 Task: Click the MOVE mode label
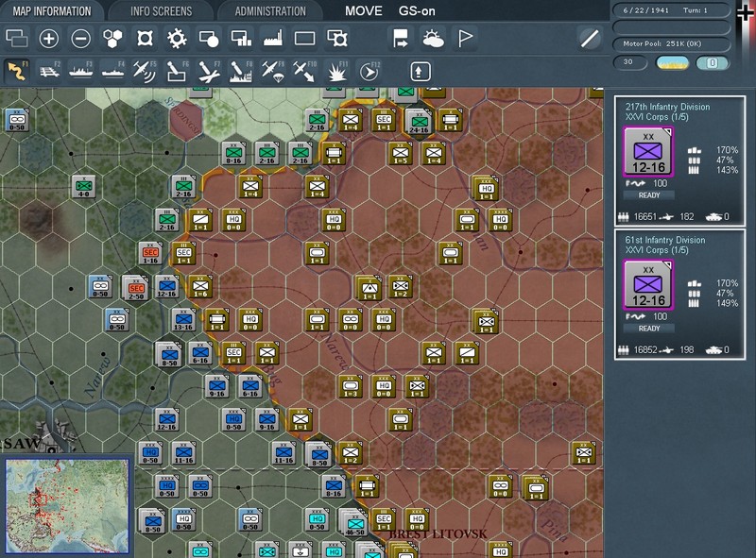pos(364,11)
